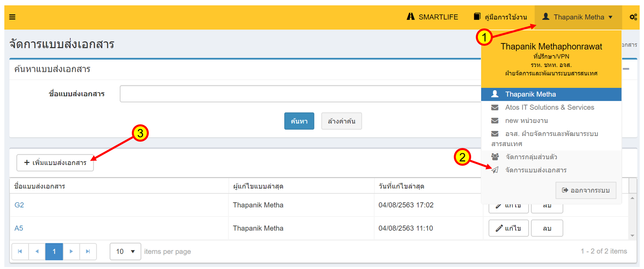644x269 pixels.
Task: Open the G2 document template link
Action: click(19, 205)
